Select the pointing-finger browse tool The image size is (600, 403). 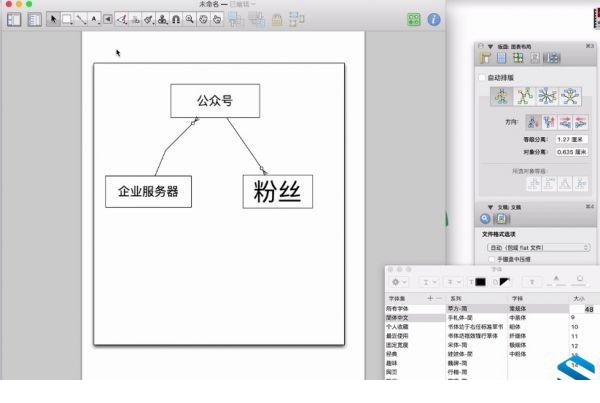[x=217, y=19]
